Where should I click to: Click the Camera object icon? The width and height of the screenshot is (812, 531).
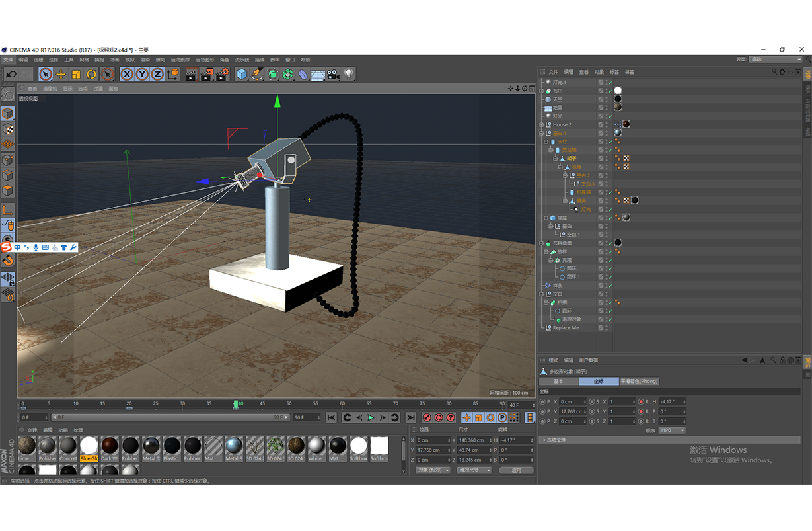333,75
